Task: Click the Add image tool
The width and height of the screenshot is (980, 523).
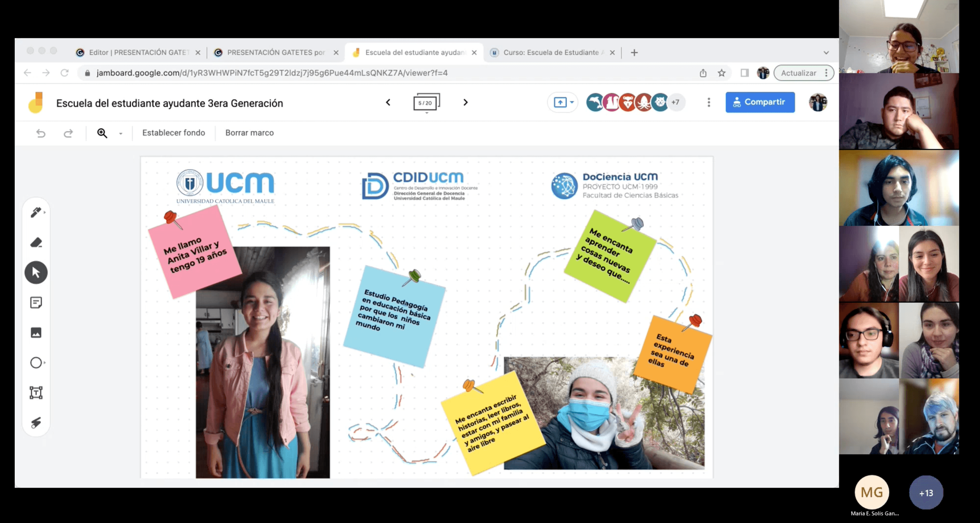Action: tap(36, 333)
